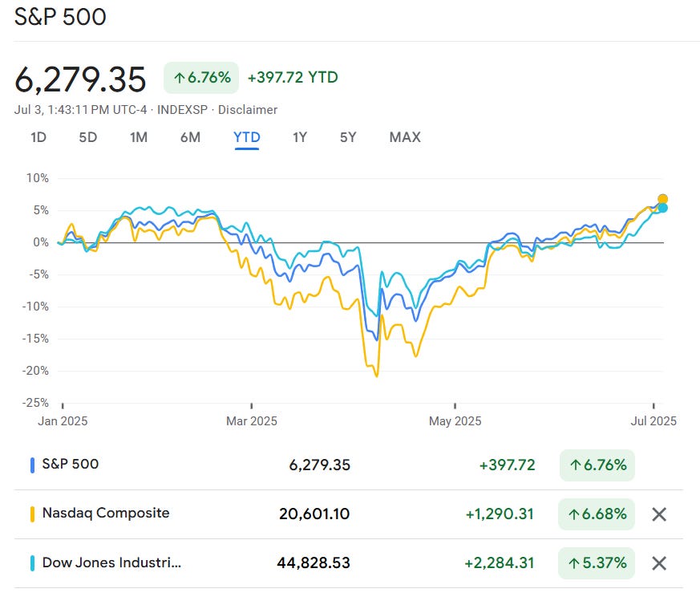Remove Dow Jones Industrial comparison with X
Image resolution: width=700 pixels, height=601 pixels.
[659, 563]
